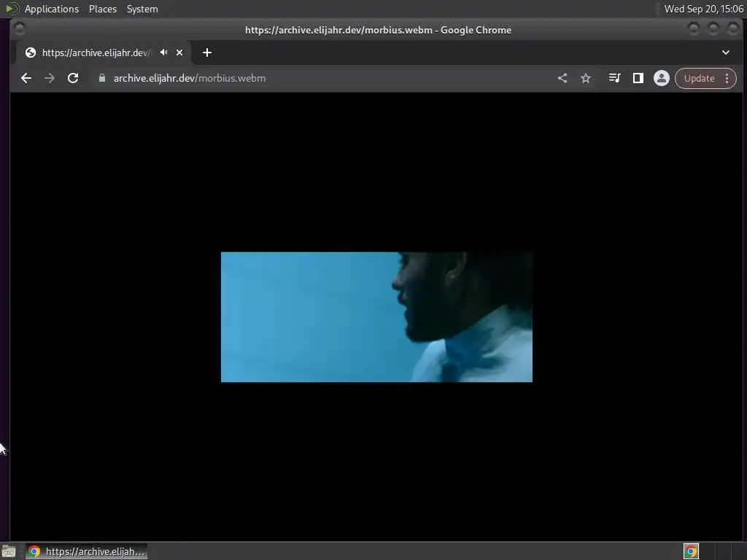This screenshot has width=747, height=560.
Task: Click the Update button
Action: point(699,78)
